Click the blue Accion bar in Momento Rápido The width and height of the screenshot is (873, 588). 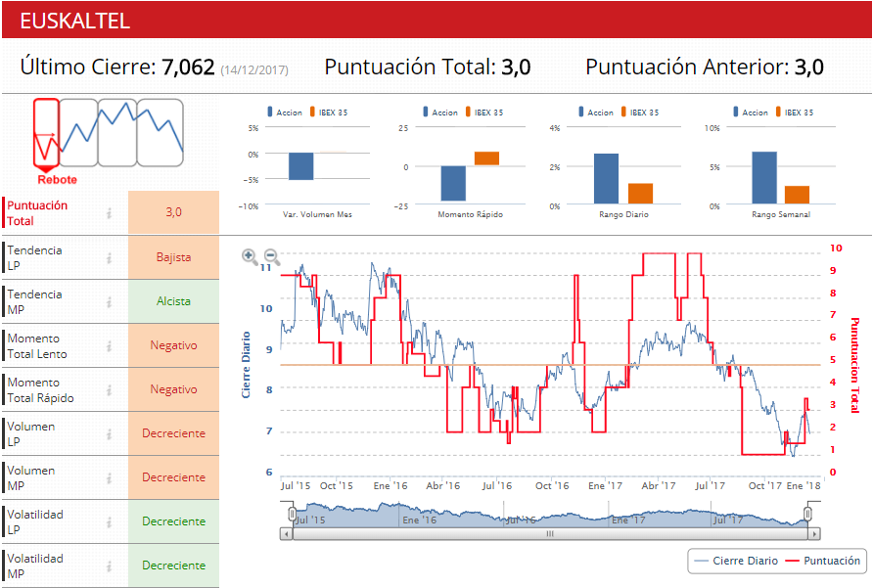click(x=453, y=183)
